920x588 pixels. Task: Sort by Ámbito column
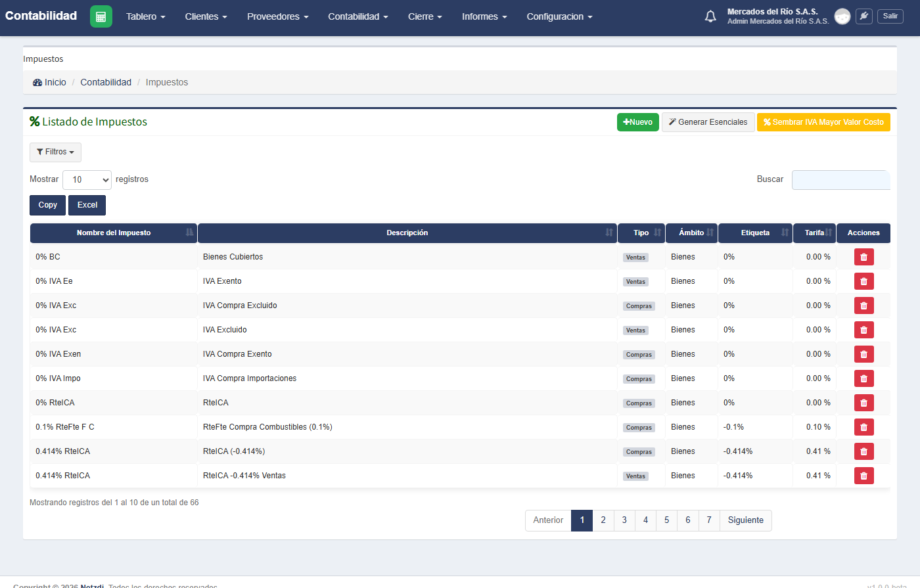[x=691, y=233]
